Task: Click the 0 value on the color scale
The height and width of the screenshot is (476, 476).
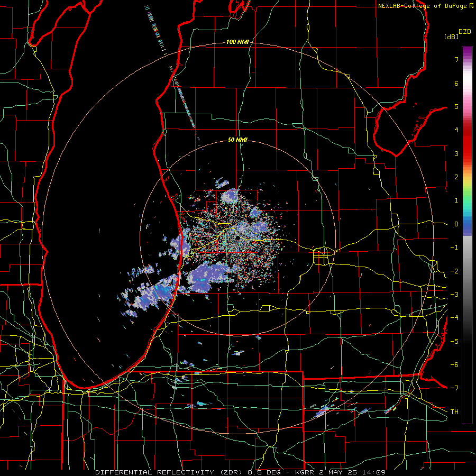Action: click(456, 224)
